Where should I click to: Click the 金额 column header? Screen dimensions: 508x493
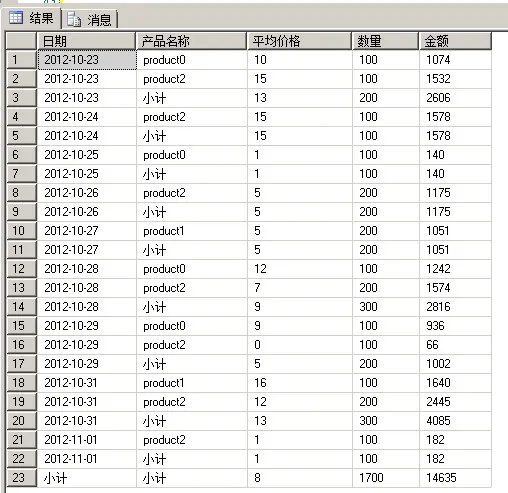(455, 41)
